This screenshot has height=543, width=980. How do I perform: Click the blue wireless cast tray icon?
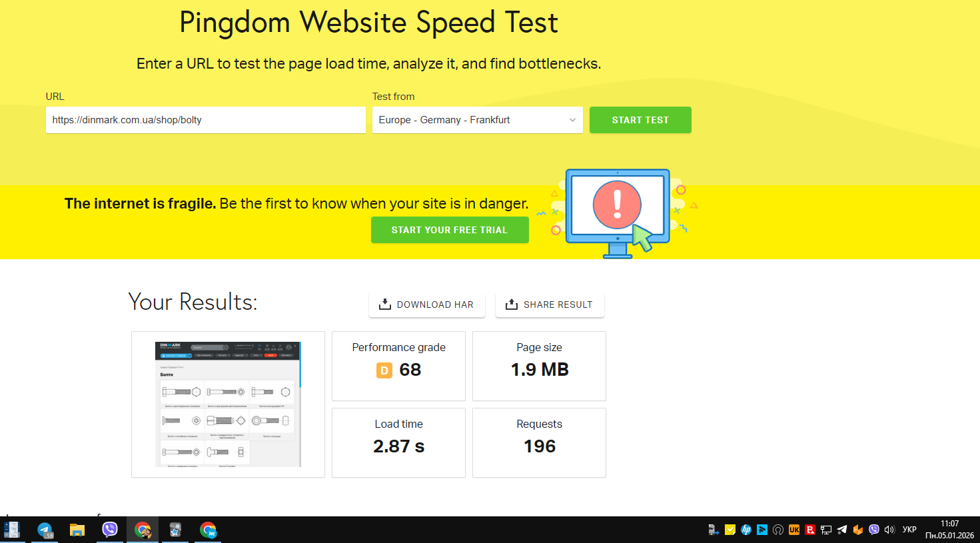[762, 530]
